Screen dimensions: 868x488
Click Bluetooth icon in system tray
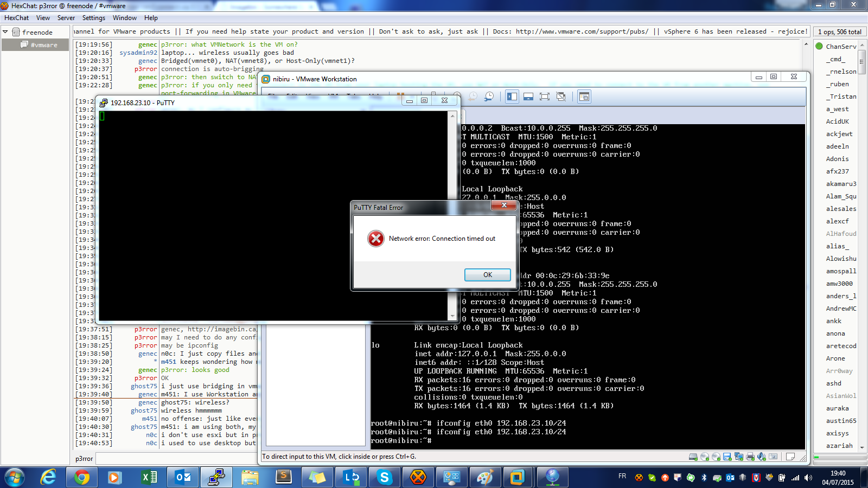pos(704,478)
